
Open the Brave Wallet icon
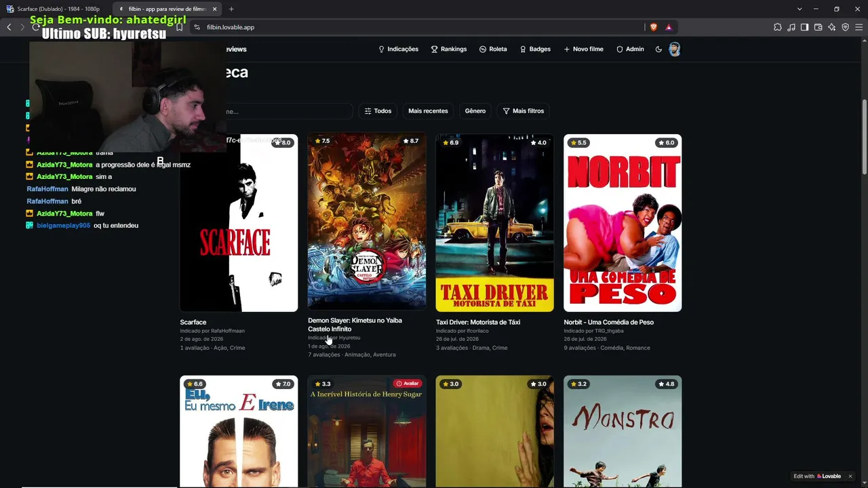tap(818, 27)
